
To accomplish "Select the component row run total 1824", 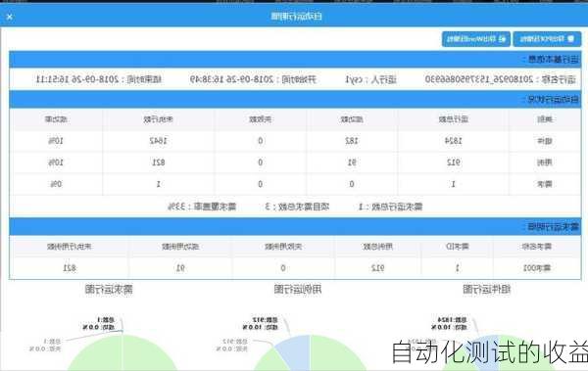I will [454, 141].
